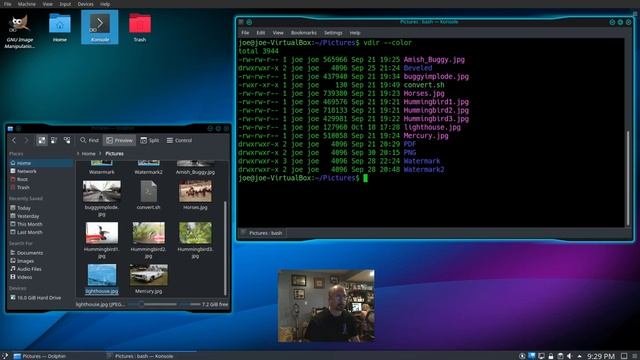
Task: Switch Dolphin to compact view mode
Action: [54, 140]
